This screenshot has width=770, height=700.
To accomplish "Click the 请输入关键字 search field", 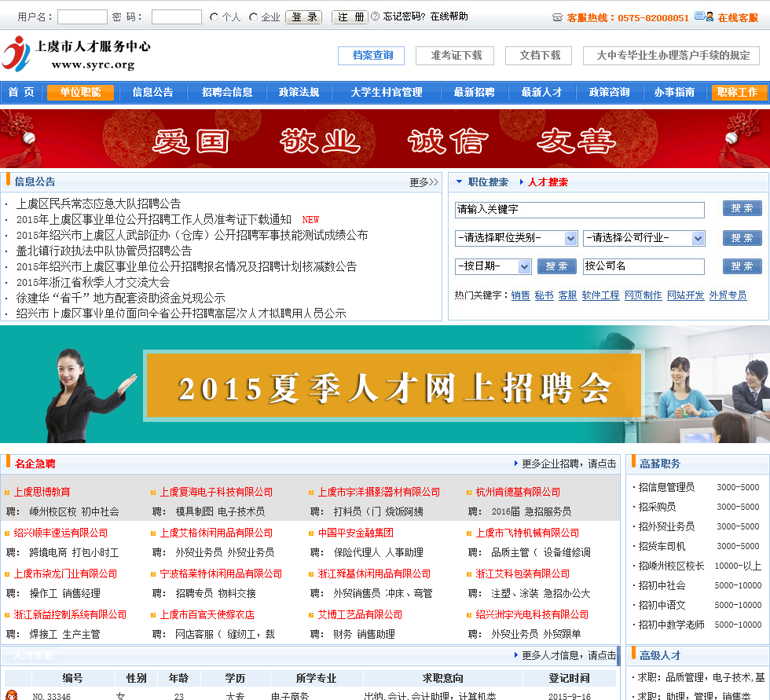I will [580, 210].
